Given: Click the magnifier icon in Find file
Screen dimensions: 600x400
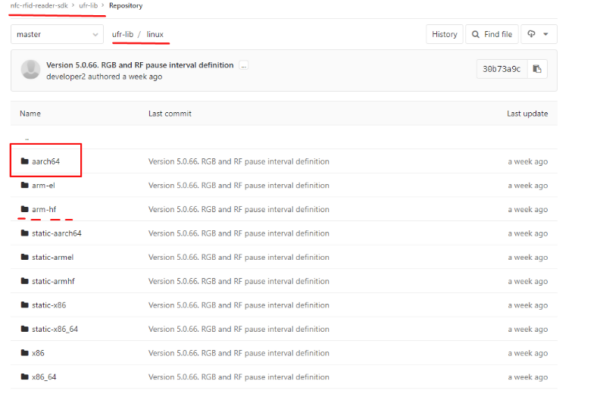Looking at the screenshot, I should point(476,34).
